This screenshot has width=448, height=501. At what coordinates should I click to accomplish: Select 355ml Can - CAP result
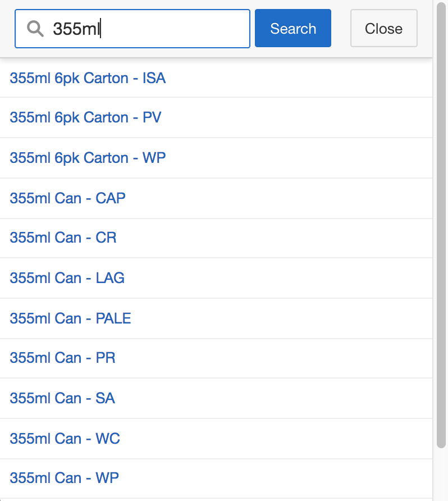67,198
